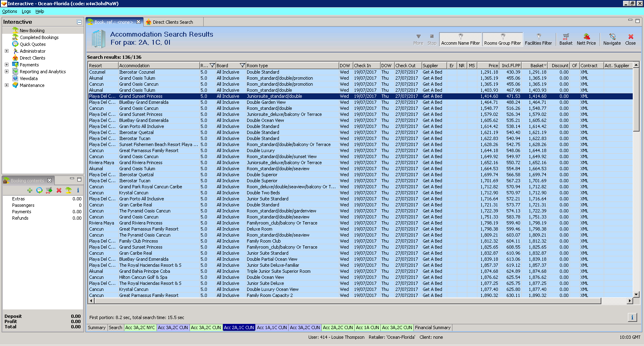Click the blue info icon at bottom right
The height and width of the screenshot is (346, 644).
pyautogui.click(x=632, y=317)
